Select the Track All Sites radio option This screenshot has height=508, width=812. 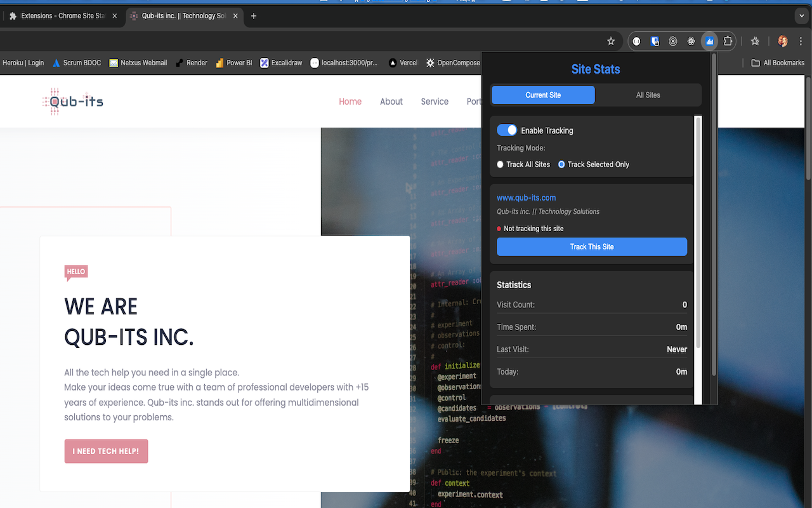point(501,164)
